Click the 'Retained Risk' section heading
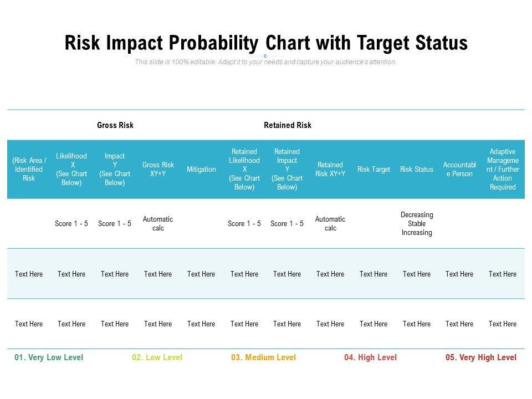The image size is (532, 399). (288, 125)
